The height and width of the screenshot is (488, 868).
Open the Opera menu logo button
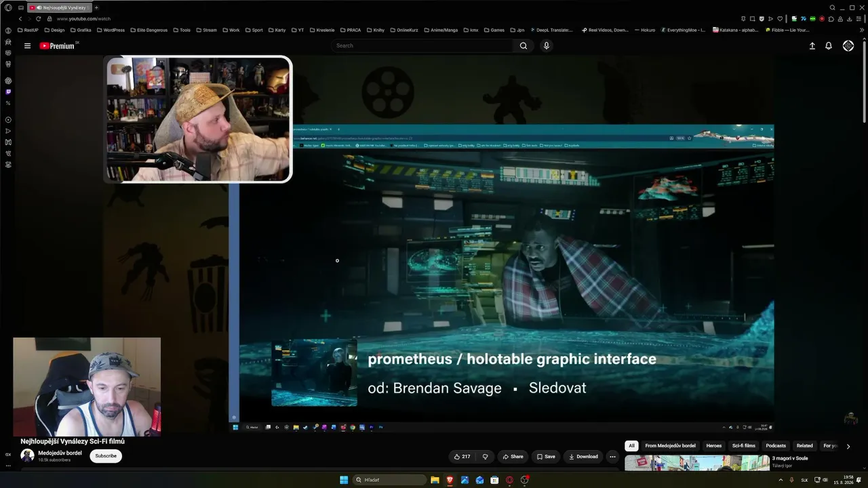pyautogui.click(x=8, y=7)
